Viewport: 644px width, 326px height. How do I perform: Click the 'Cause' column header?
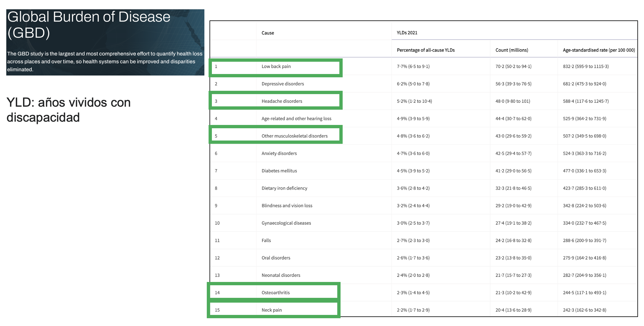coord(268,33)
